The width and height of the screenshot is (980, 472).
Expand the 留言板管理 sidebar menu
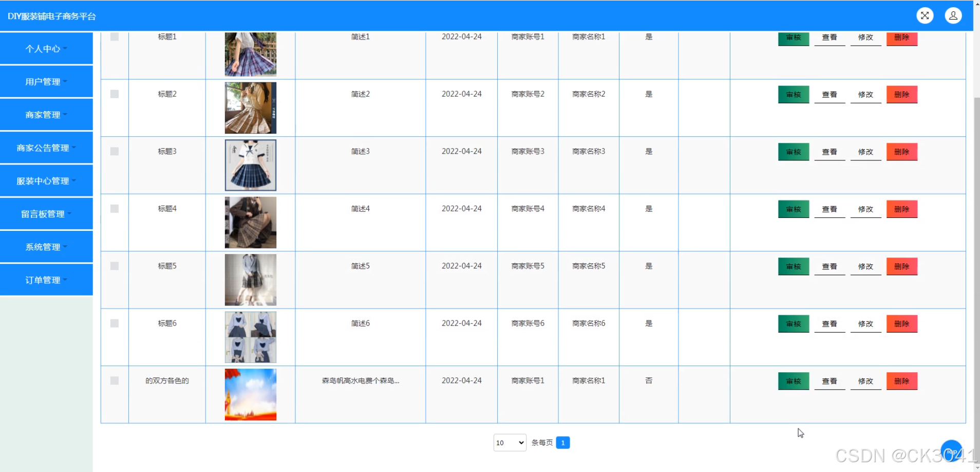click(x=46, y=214)
